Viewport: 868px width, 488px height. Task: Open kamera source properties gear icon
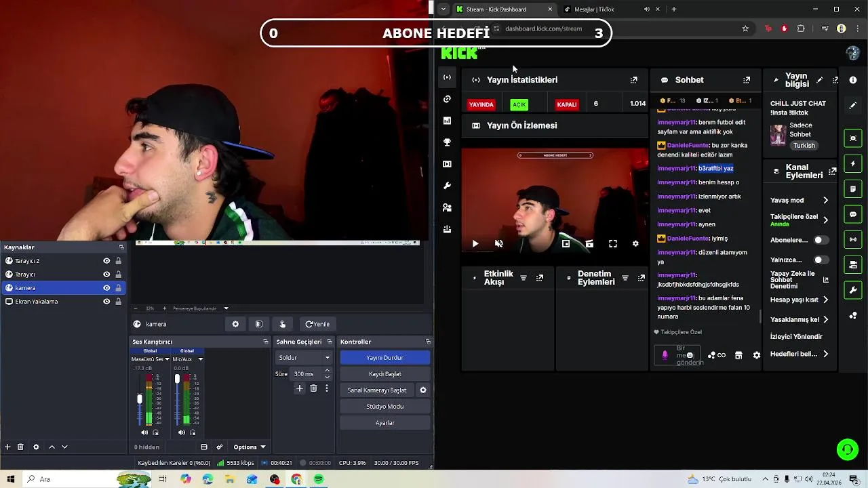pyautogui.click(x=235, y=324)
